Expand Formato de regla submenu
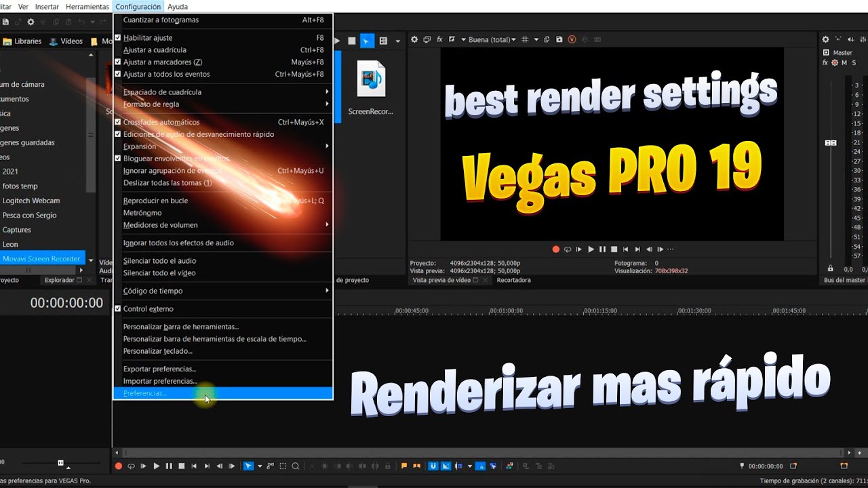The width and height of the screenshot is (868, 488). tap(223, 104)
